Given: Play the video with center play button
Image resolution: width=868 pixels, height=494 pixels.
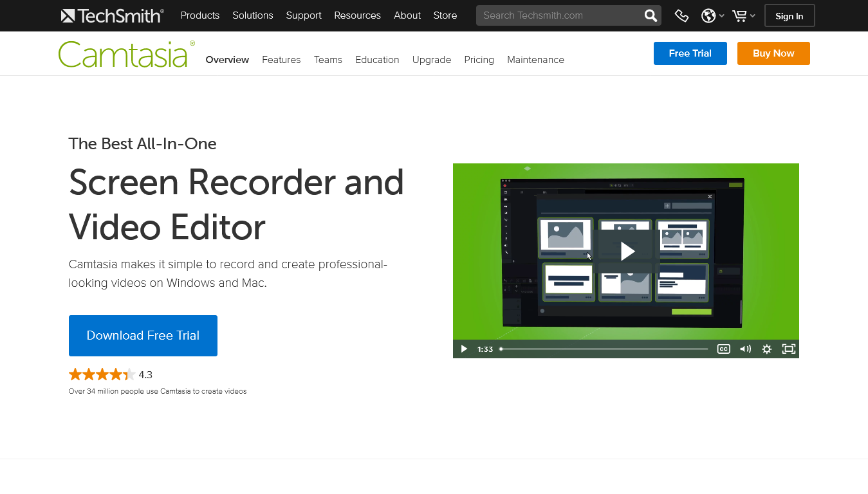Looking at the screenshot, I should point(627,252).
